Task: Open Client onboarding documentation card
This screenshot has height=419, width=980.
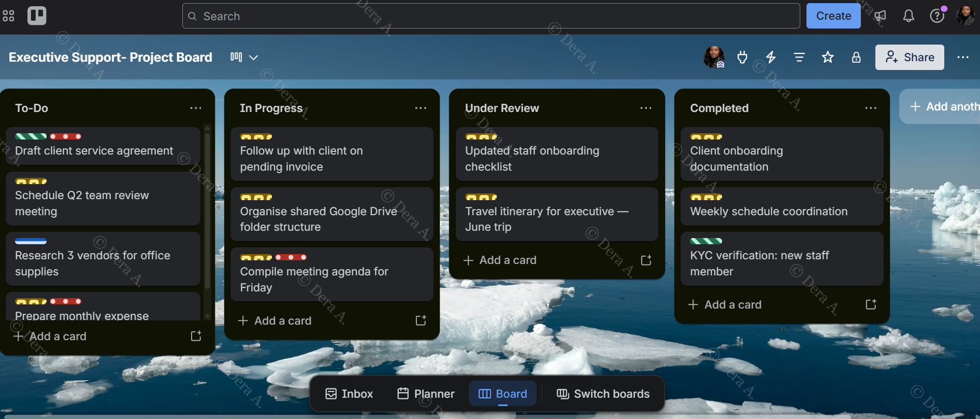Action: point(782,154)
